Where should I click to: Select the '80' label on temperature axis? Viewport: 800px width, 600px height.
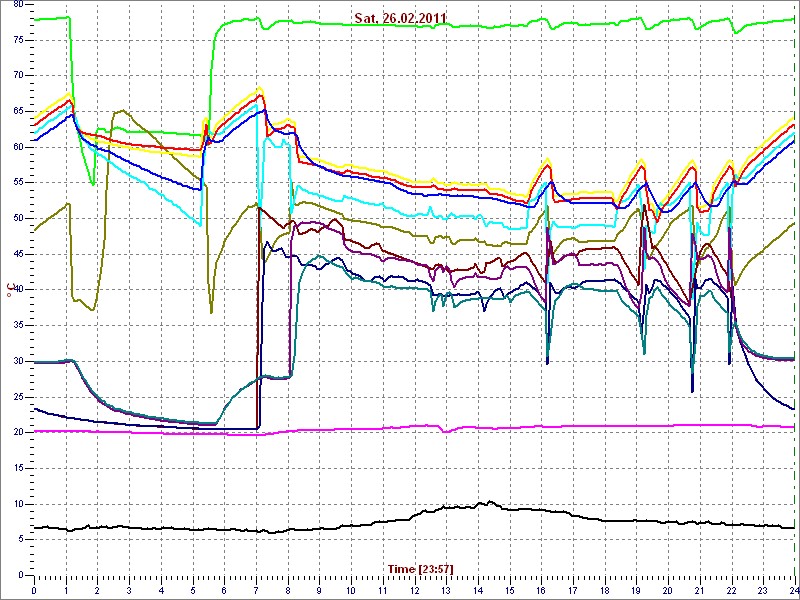point(17,5)
